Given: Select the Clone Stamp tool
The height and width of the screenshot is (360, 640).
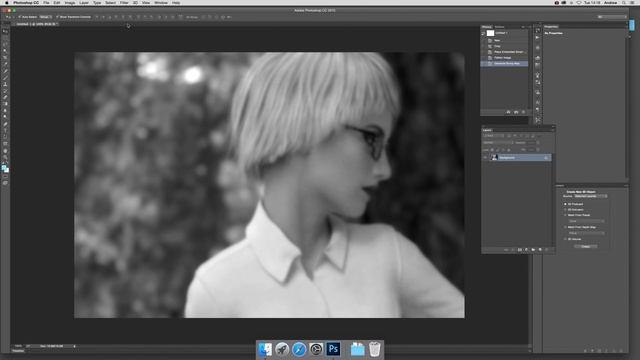Looking at the screenshot, I should (5, 84).
